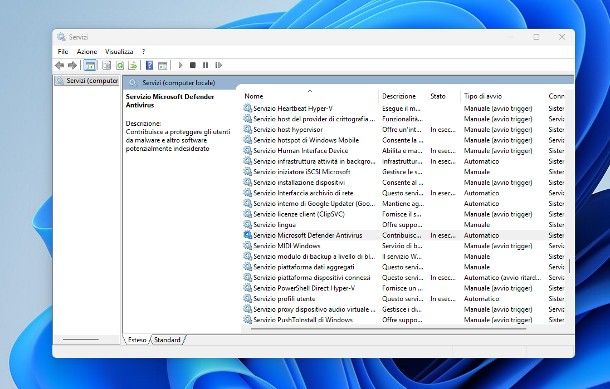Image resolution: width=610 pixels, height=389 pixels.
Task: Click the Forward arrow toolbar icon
Action: click(x=72, y=65)
